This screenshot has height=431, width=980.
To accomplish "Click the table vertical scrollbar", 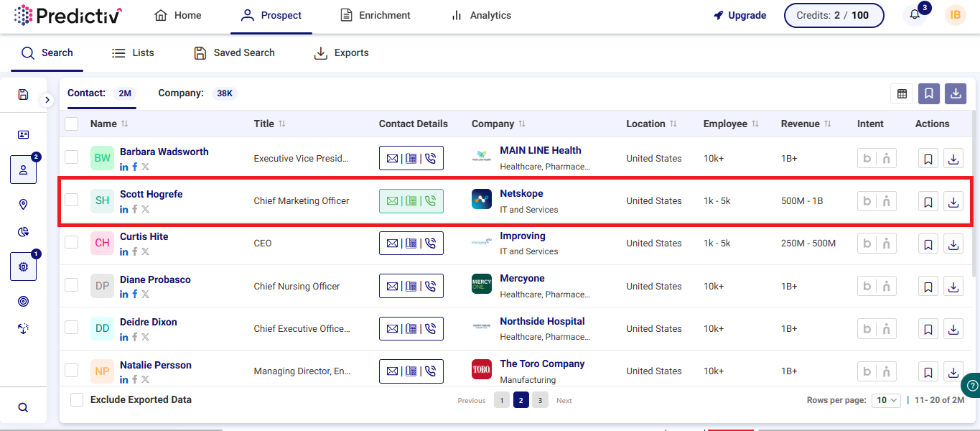I will [x=974, y=194].
